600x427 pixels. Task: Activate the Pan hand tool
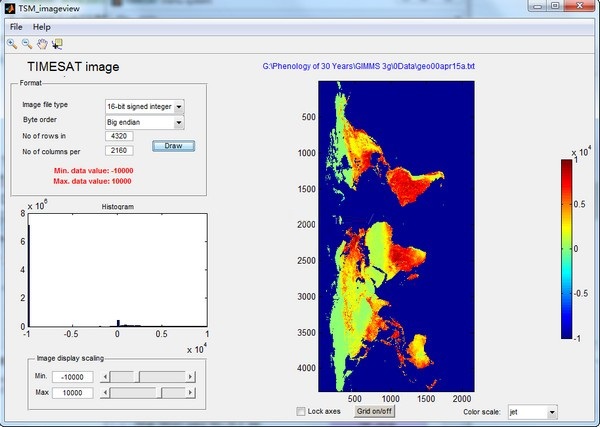[x=41, y=44]
